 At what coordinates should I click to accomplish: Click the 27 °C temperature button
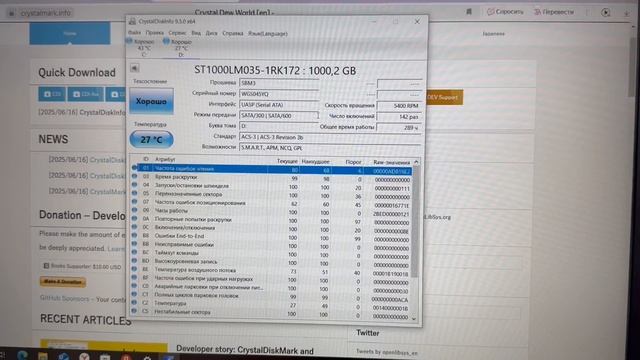pos(151,140)
